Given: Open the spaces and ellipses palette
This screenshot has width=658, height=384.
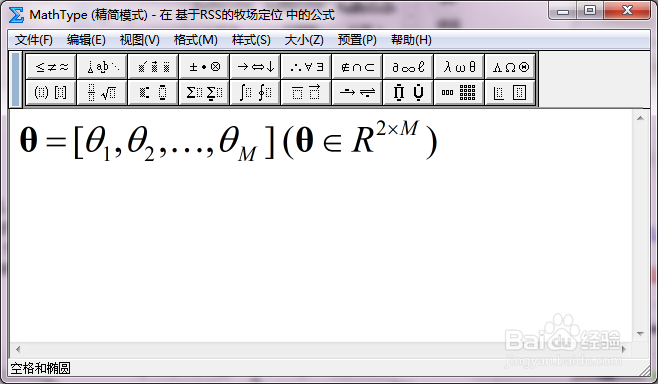Looking at the screenshot, I should pyautogui.click(x=102, y=66).
